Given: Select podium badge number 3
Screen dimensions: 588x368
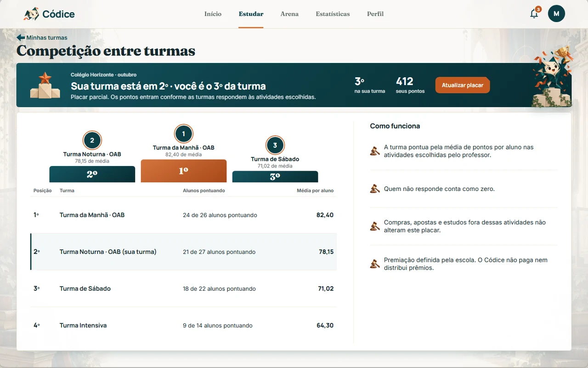Looking at the screenshot, I should pyautogui.click(x=275, y=145).
